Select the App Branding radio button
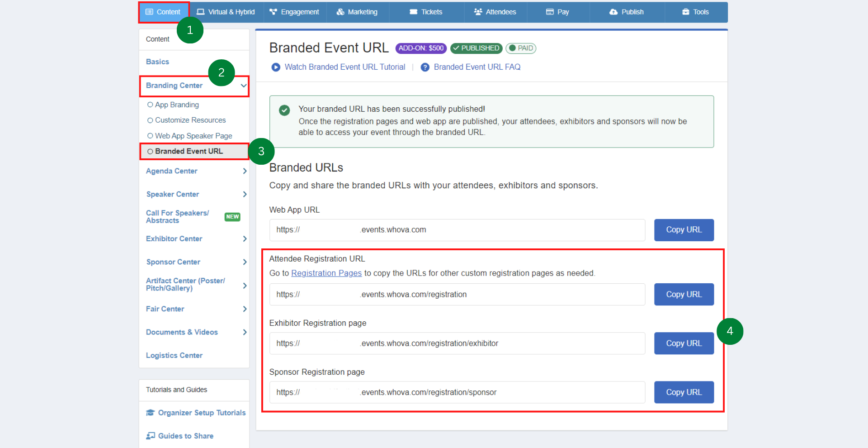 pyautogui.click(x=151, y=104)
